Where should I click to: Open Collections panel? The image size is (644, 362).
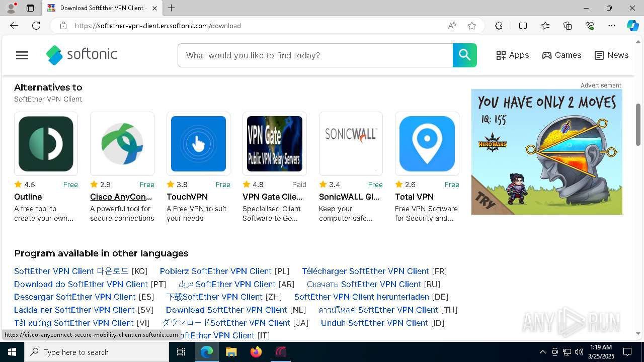(x=568, y=26)
